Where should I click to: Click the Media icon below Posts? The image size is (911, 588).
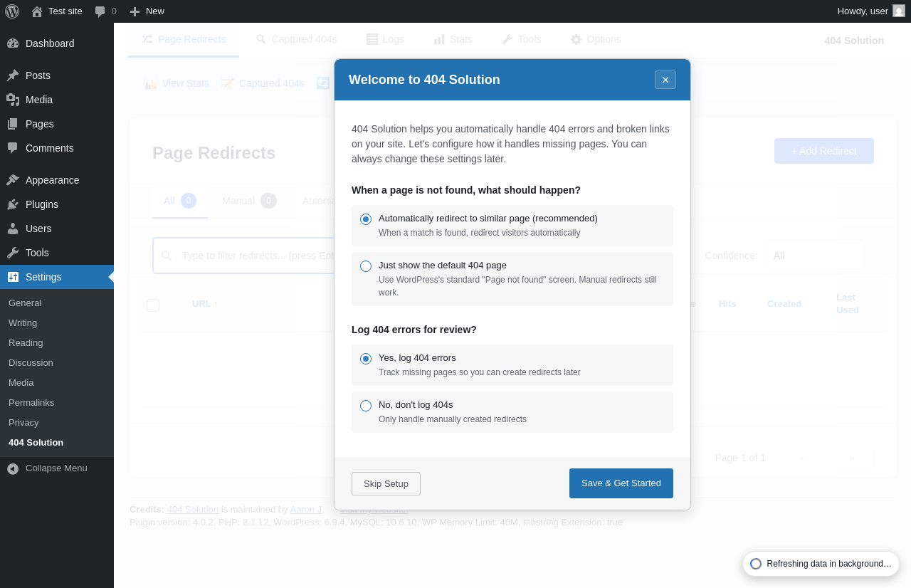[13, 100]
